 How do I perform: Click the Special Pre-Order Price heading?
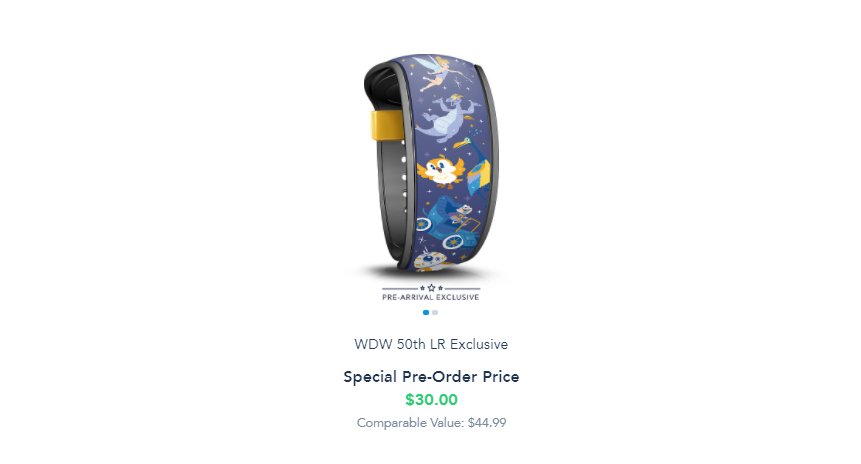coord(431,377)
